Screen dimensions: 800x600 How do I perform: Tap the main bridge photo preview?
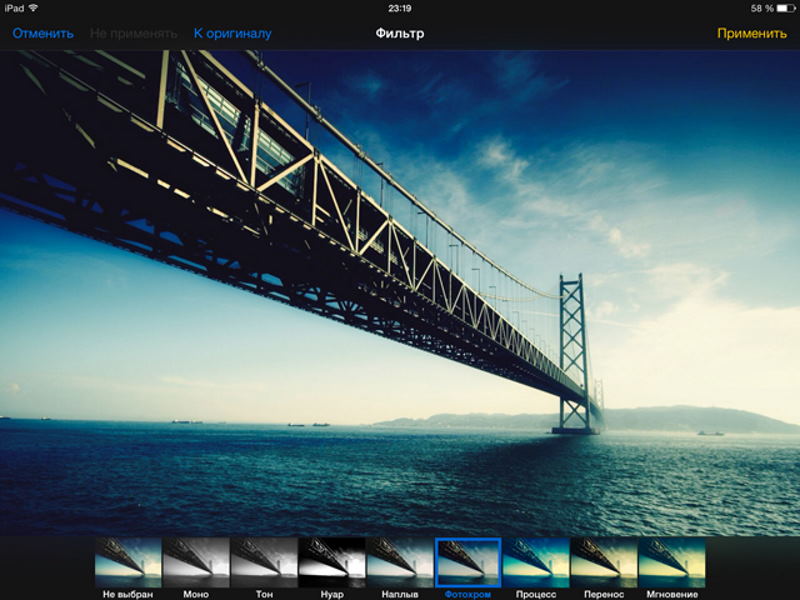point(400,293)
